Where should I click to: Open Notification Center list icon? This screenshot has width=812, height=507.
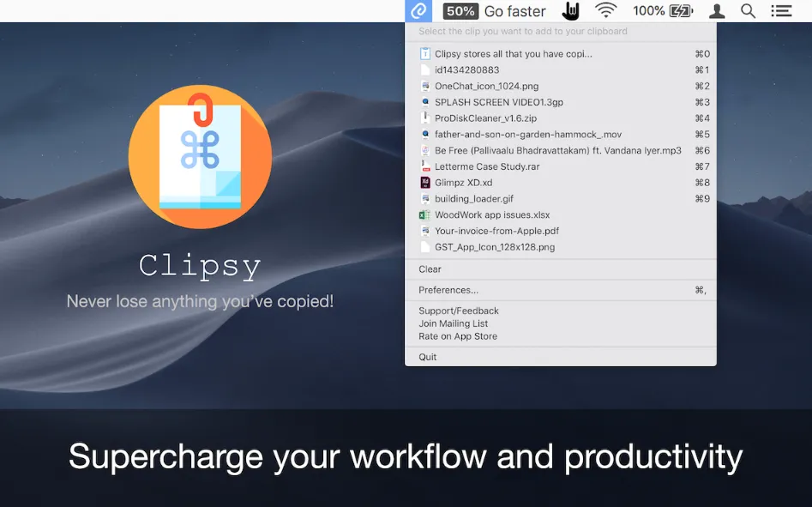781,11
